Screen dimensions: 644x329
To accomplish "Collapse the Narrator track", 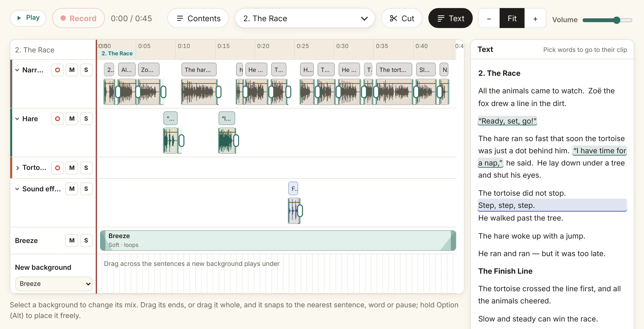I will point(17,70).
